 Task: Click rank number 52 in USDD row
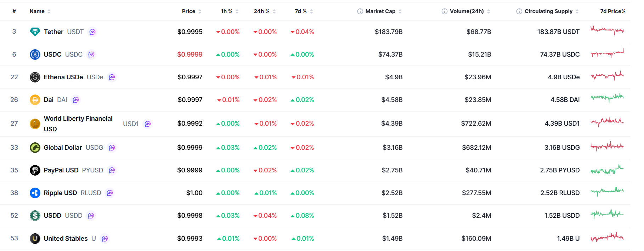pyautogui.click(x=14, y=216)
